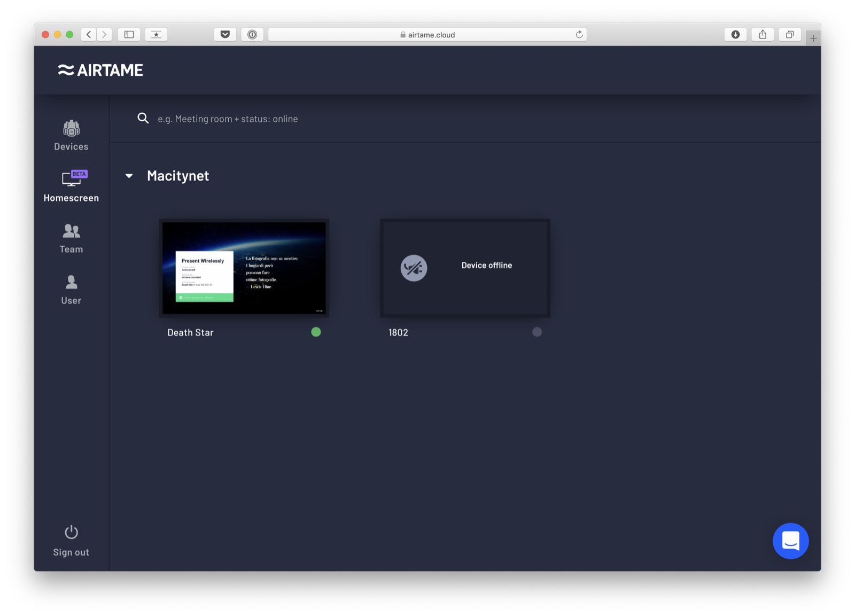Image resolution: width=855 pixels, height=616 pixels.
Task: Show all Safari tabs overview
Action: (790, 35)
